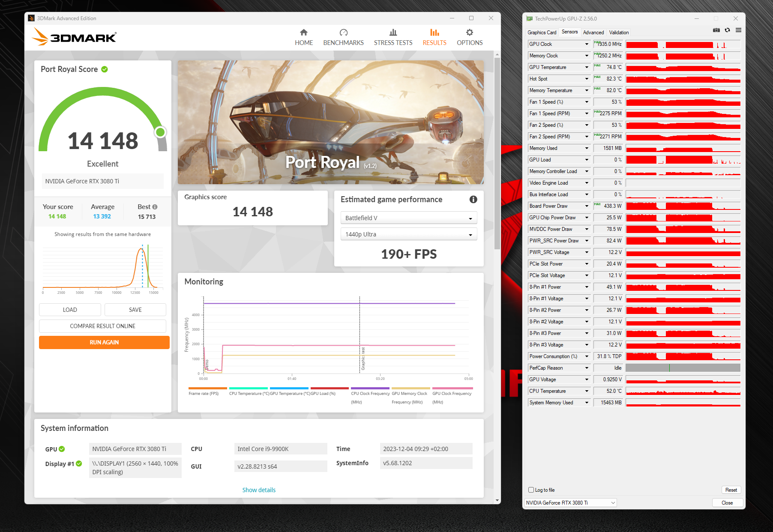773x532 pixels.
Task: Click Frame rate (FPS) orange legend swatch
Action: pyautogui.click(x=208, y=388)
